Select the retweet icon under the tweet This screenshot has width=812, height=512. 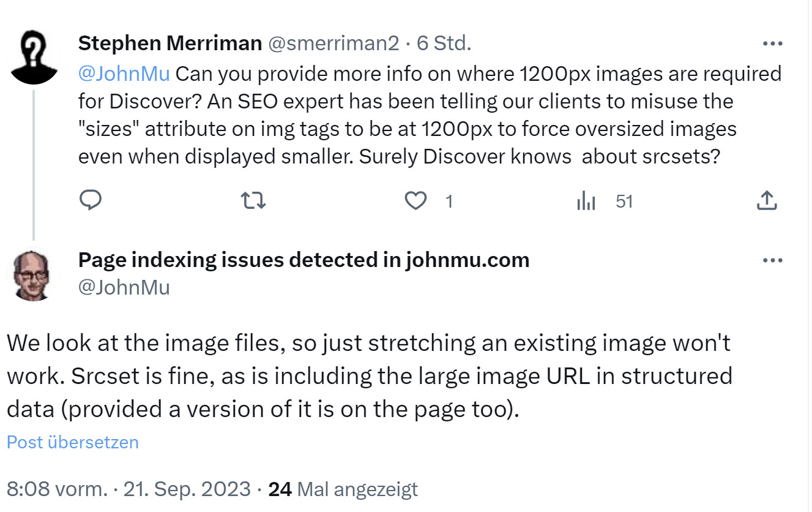point(253,200)
